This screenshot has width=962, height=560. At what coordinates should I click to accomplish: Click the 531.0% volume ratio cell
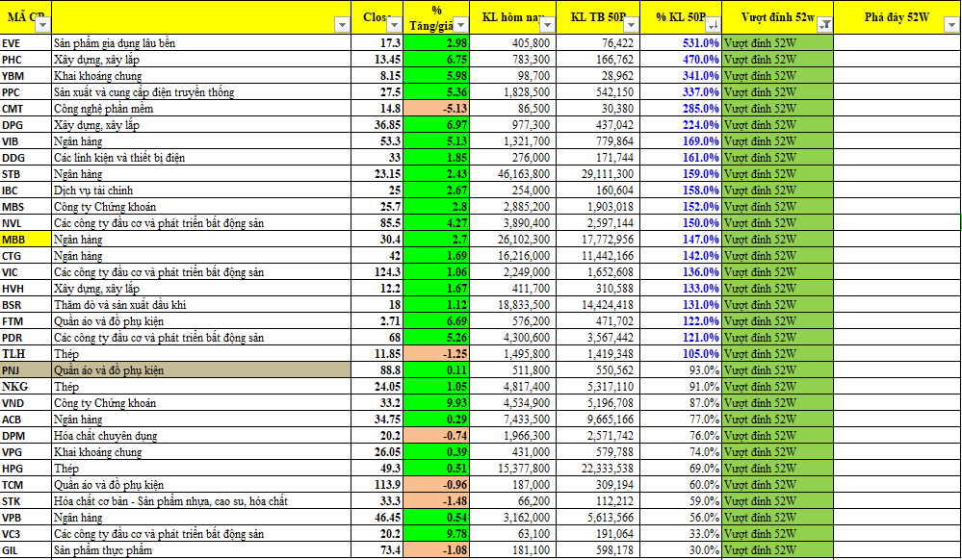pyautogui.click(x=686, y=43)
